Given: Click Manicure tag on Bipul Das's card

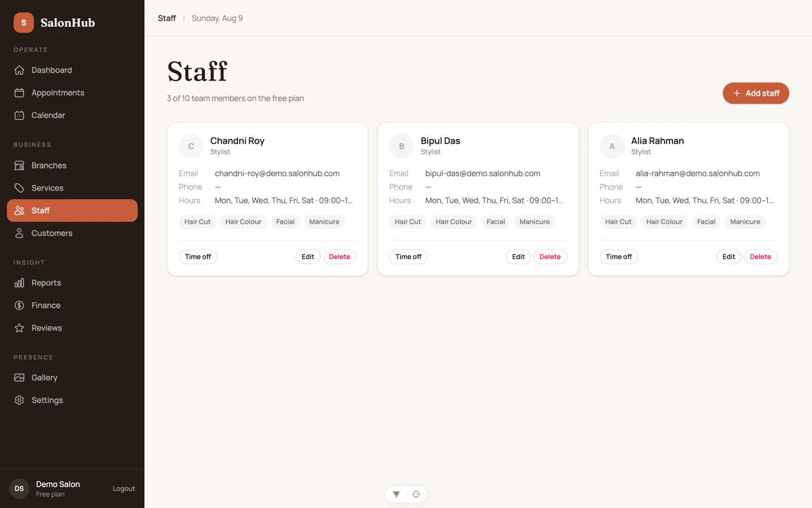Looking at the screenshot, I should [535, 222].
